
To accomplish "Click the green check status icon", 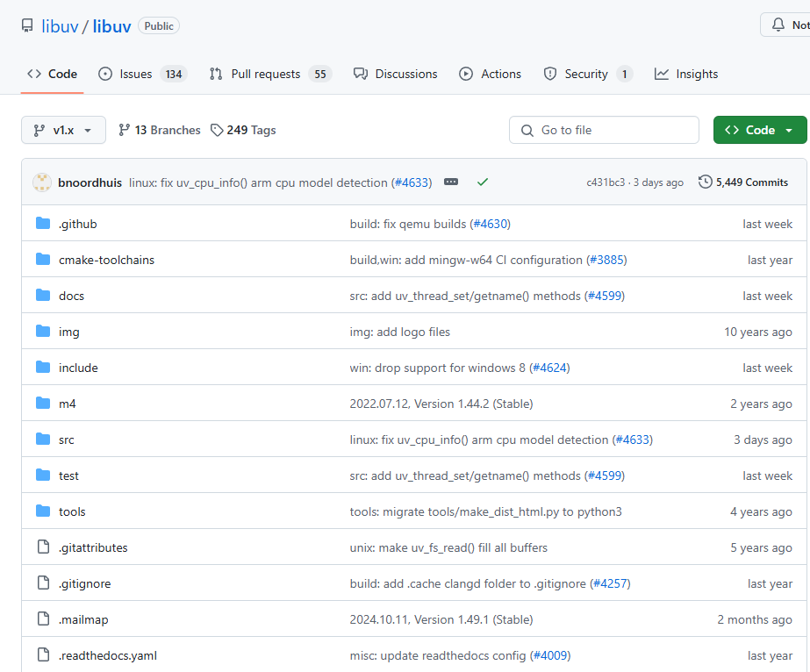I will click(x=483, y=182).
